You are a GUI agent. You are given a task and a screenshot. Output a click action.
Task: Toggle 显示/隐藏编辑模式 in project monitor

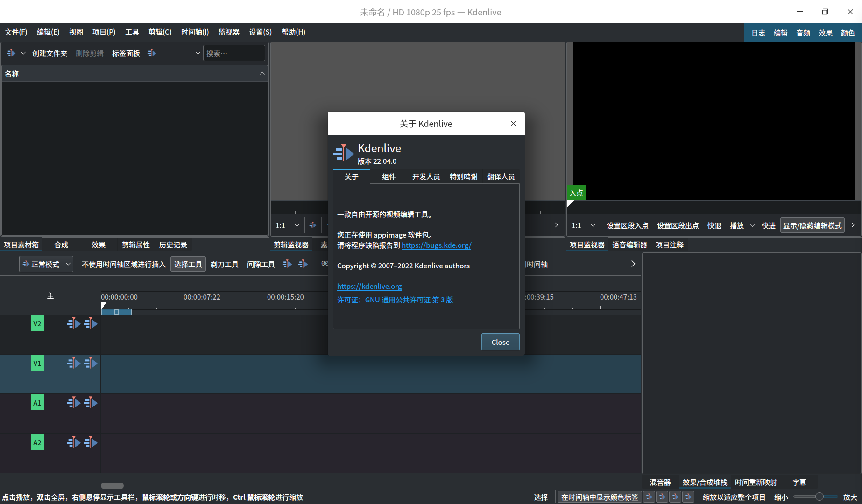click(812, 225)
